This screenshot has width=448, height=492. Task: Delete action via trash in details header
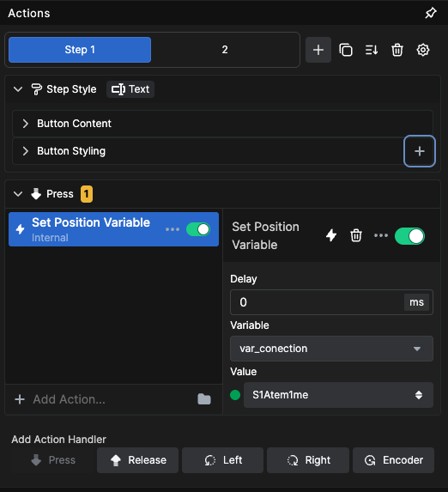click(x=356, y=235)
